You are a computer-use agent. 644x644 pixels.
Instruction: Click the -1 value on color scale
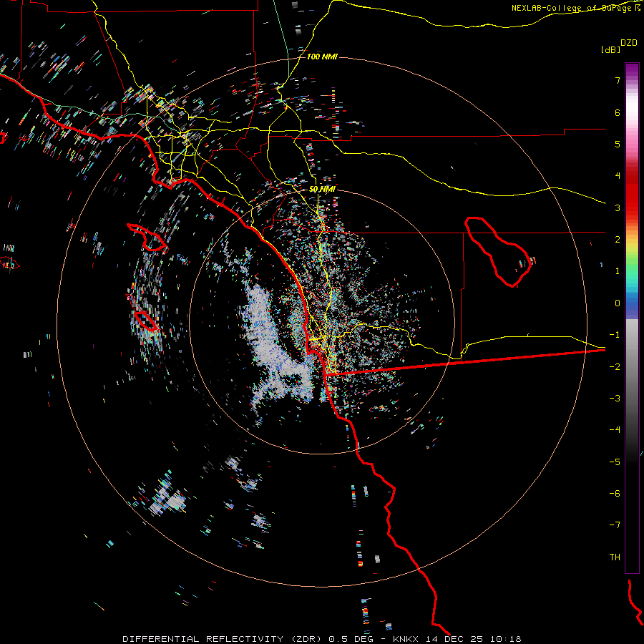pyautogui.click(x=615, y=335)
